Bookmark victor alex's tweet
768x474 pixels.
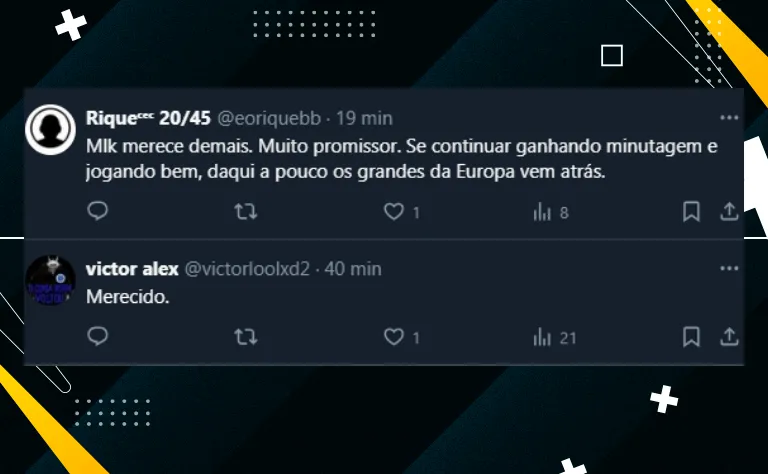(x=691, y=337)
